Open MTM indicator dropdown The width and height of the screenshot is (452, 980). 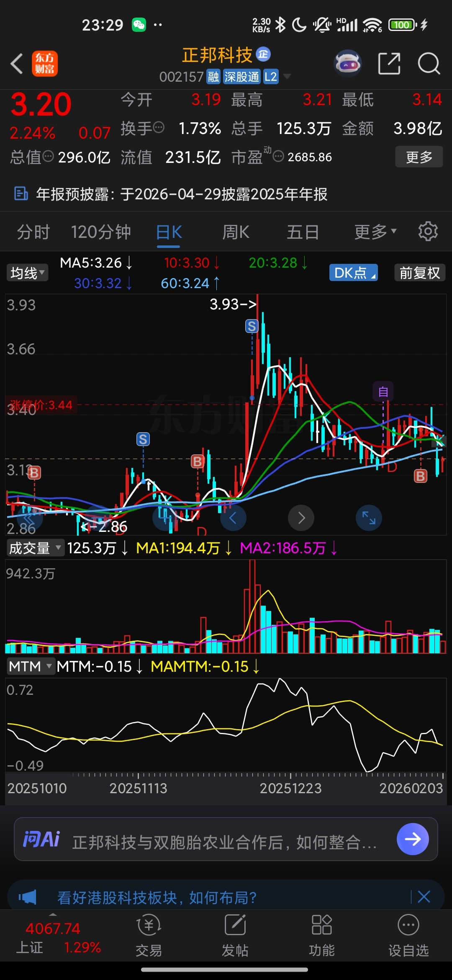click(31, 666)
